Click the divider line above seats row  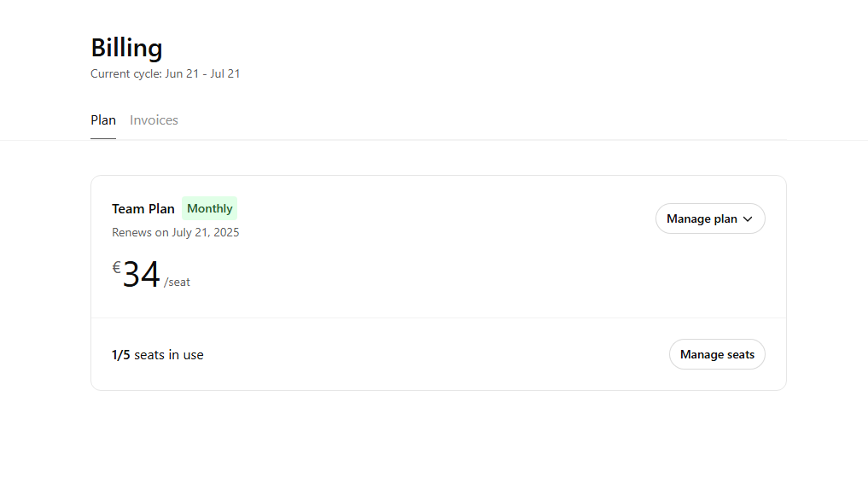click(438, 318)
